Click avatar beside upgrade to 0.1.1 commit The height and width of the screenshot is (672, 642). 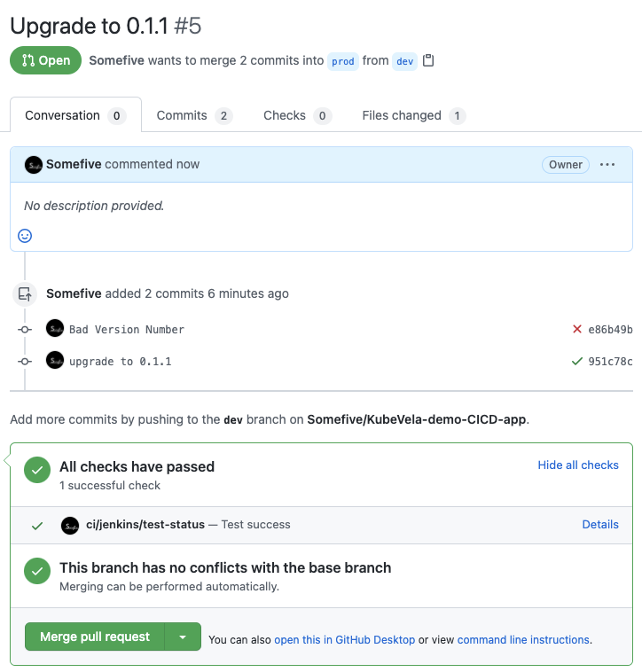pyautogui.click(x=55, y=361)
